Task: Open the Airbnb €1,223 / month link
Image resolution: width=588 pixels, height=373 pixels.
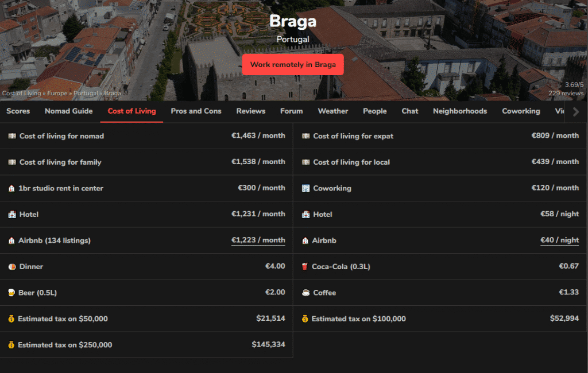Action: click(x=258, y=240)
